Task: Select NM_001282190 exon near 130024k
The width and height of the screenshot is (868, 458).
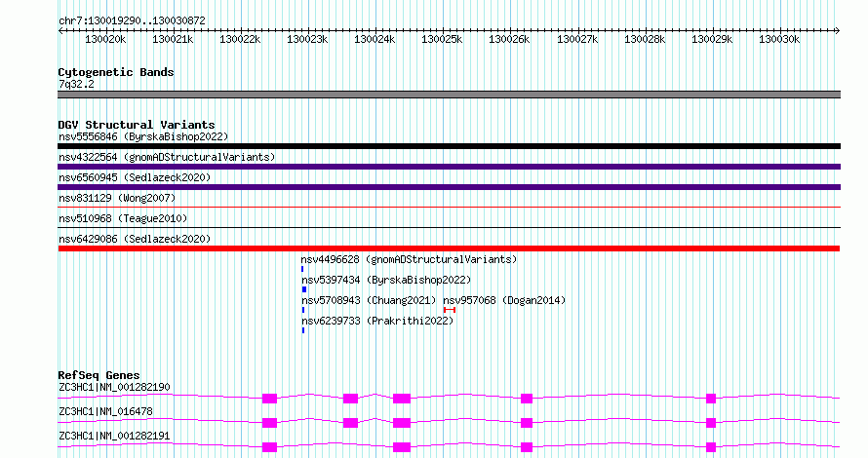Action: pos(402,399)
